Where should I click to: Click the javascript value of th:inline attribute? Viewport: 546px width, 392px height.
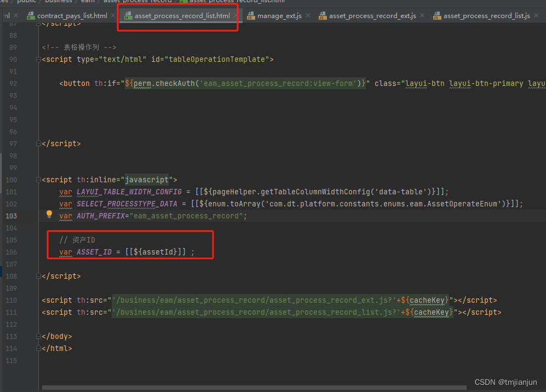147,180
